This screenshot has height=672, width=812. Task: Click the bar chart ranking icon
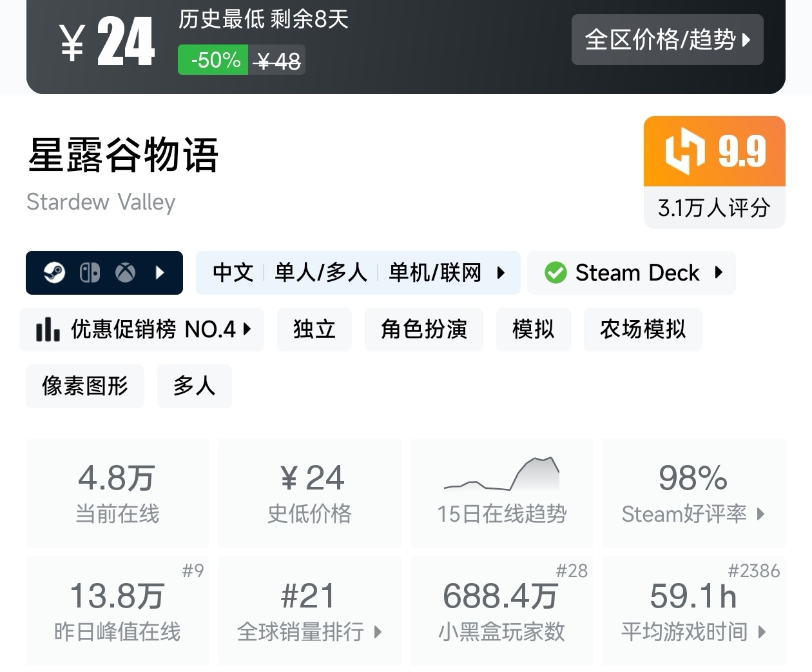48,329
